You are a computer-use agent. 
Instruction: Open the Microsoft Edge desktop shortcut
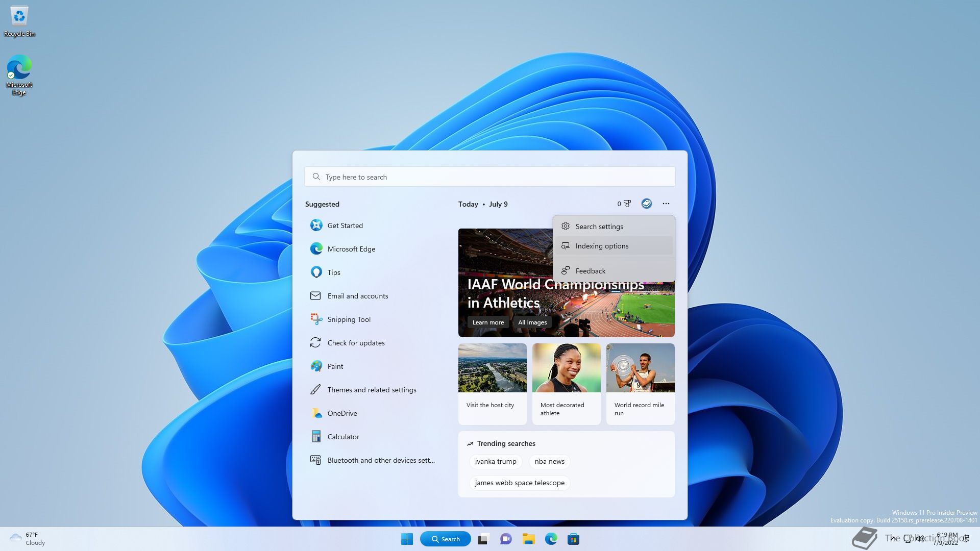point(19,75)
